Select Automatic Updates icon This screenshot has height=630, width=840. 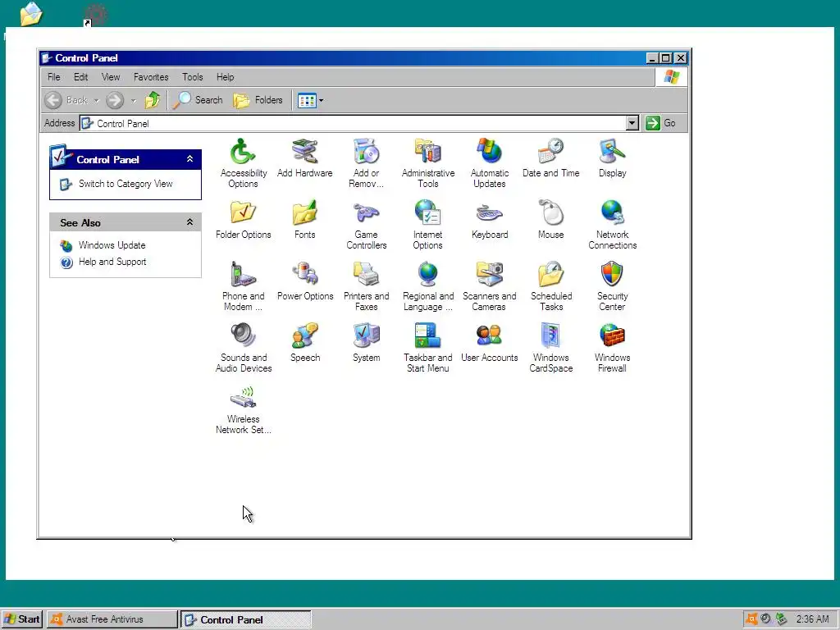point(490,163)
